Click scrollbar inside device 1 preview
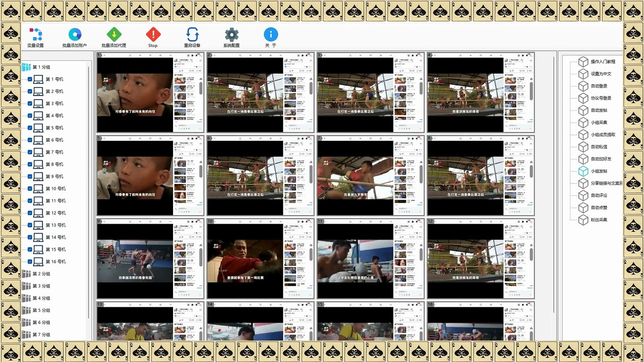This screenshot has height=362, width=644. (201, 88)
